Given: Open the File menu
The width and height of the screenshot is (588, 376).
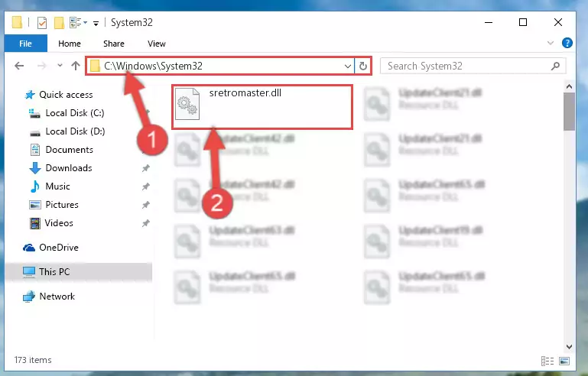Looking at the screenshot, I should click(25, 44).
